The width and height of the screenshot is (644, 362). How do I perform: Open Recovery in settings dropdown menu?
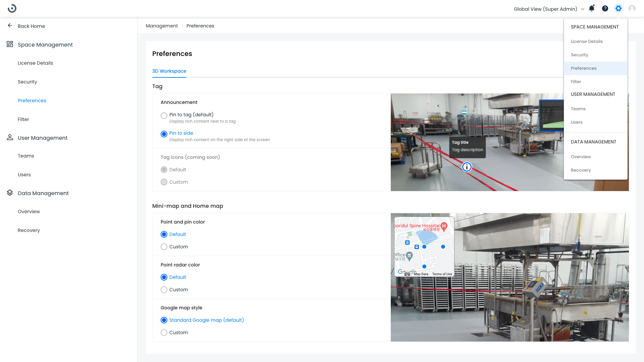(x=596, y=170)
